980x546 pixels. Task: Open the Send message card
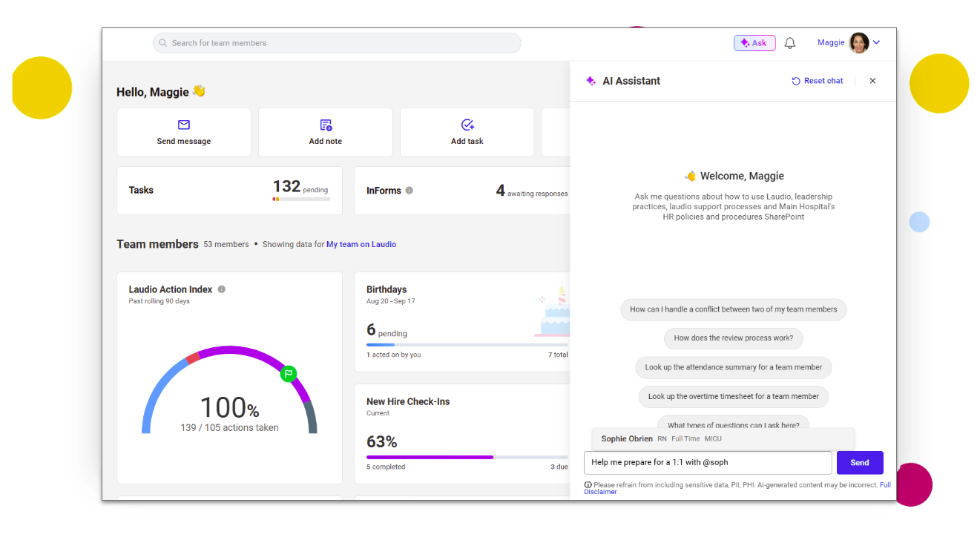[184, 132]
